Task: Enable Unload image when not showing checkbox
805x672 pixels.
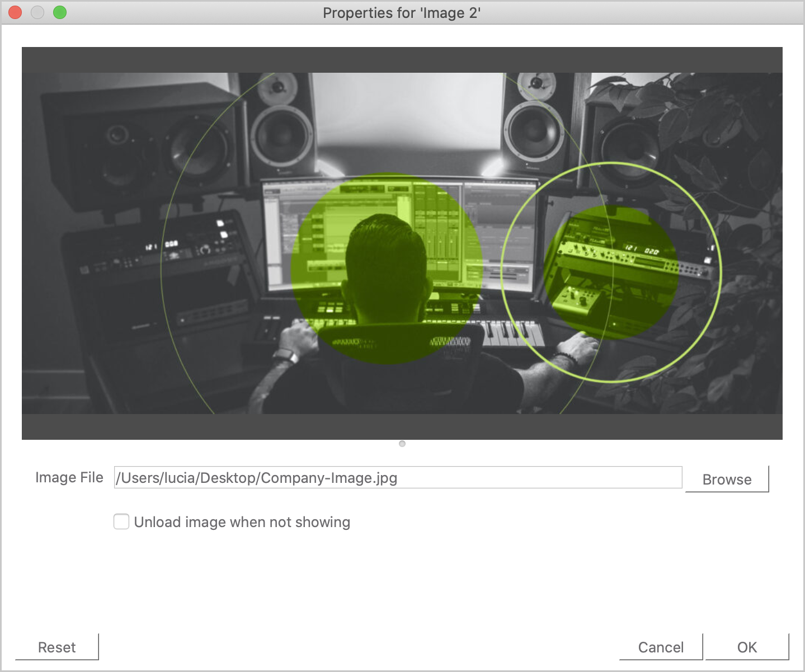Action: click(121, 521)
